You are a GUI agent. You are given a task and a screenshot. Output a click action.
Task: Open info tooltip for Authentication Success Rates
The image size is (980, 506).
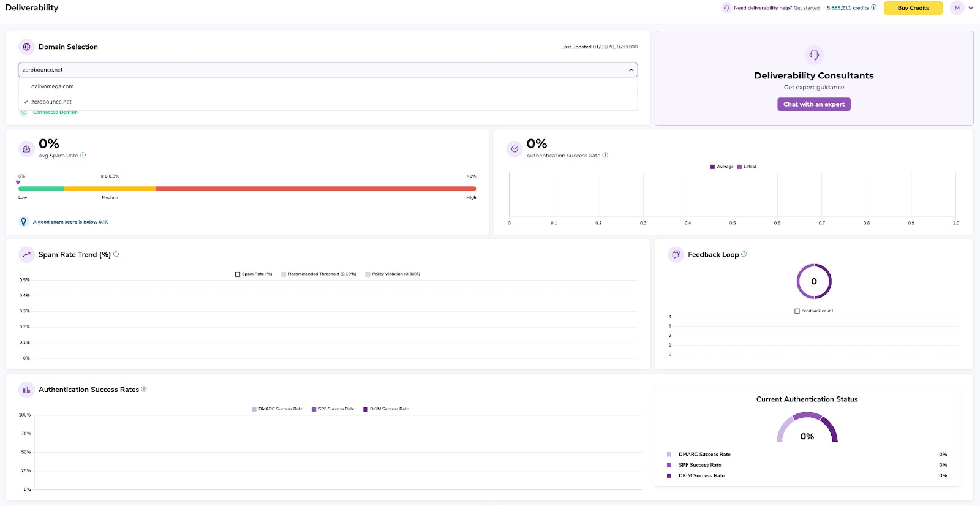point(144,389)
